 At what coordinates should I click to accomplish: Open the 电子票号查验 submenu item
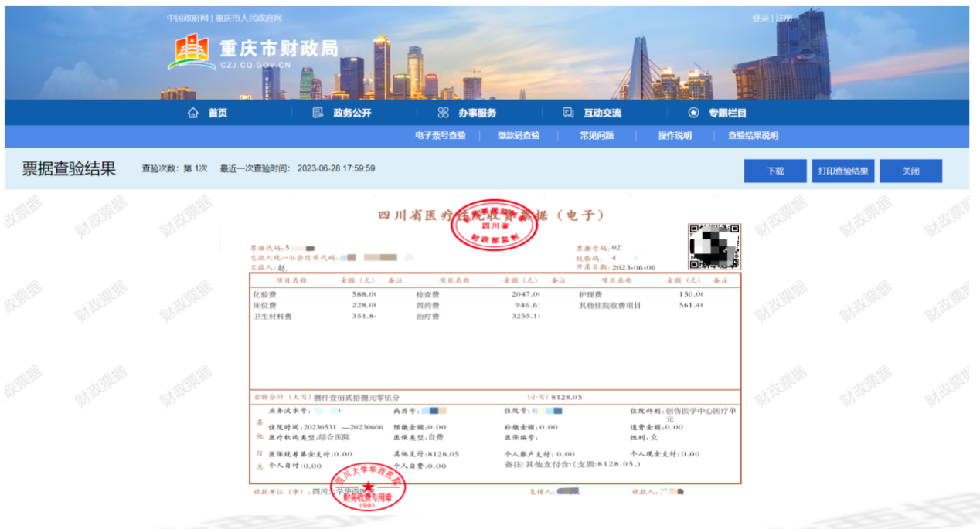coord(440,136)
